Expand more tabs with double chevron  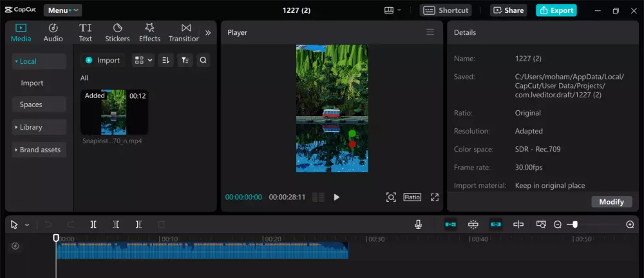tap(208, 33)
